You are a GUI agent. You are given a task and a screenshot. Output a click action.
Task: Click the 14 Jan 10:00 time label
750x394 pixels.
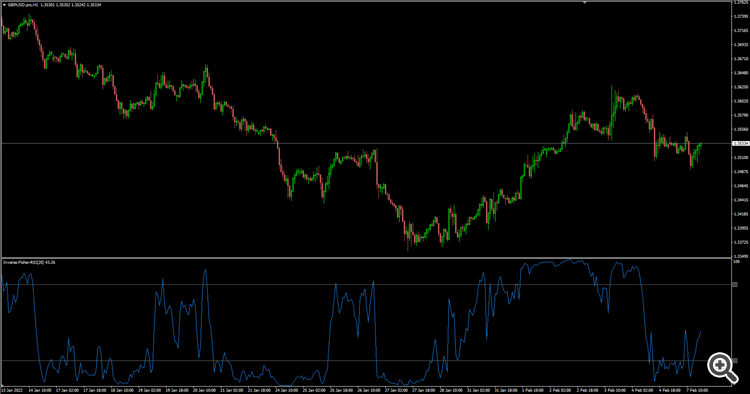click(40, 391)
